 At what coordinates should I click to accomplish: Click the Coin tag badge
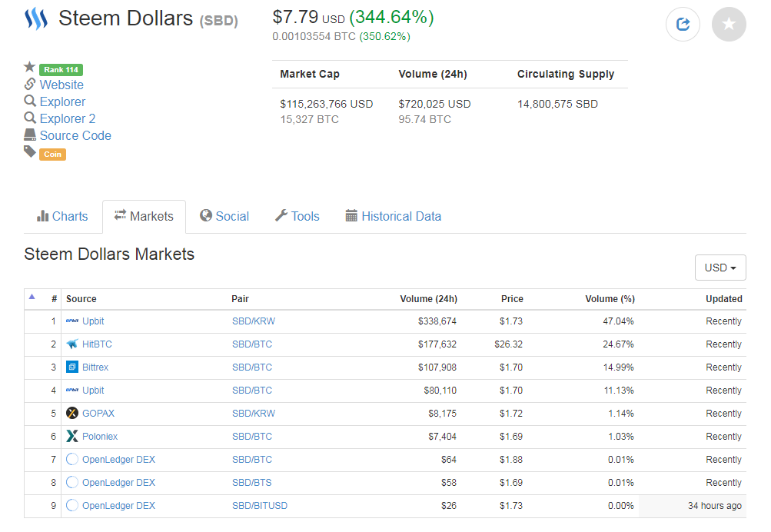click(52, 155)
